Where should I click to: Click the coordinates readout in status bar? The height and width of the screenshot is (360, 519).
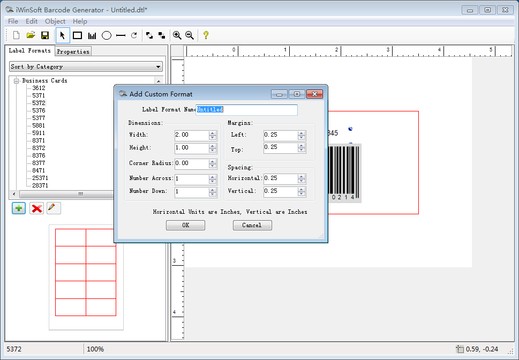point(482,349)
